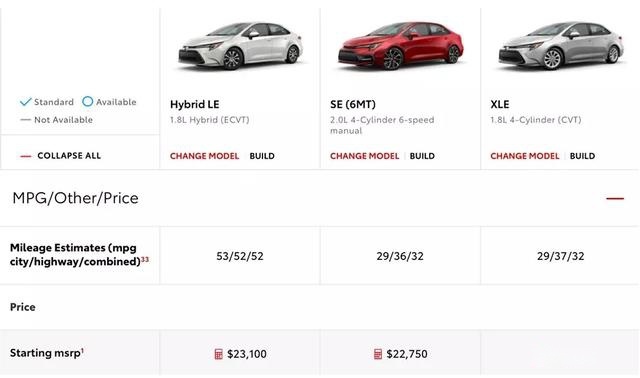Select the silver XLE car image
Viewport: 640px width, 378px height.
[561, 45]
